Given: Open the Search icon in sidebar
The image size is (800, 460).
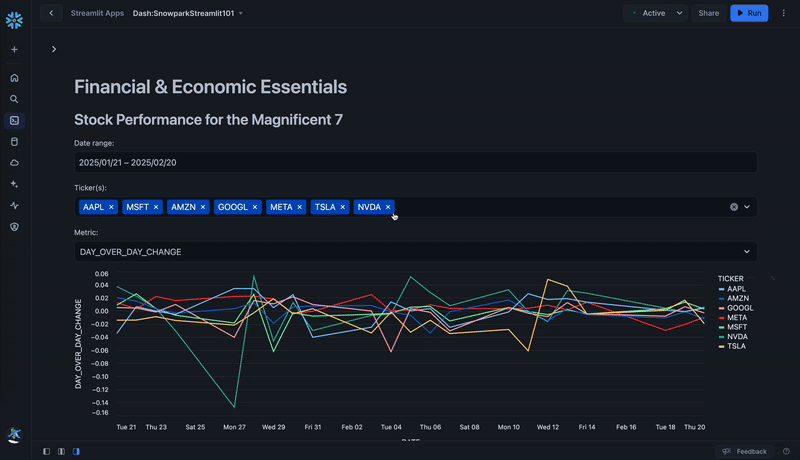Looking at the screenshot, I should coord(14,99).
